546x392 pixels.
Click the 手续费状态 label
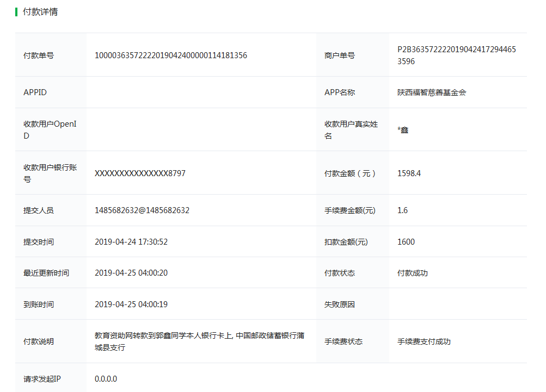click(x=343, y=341)
